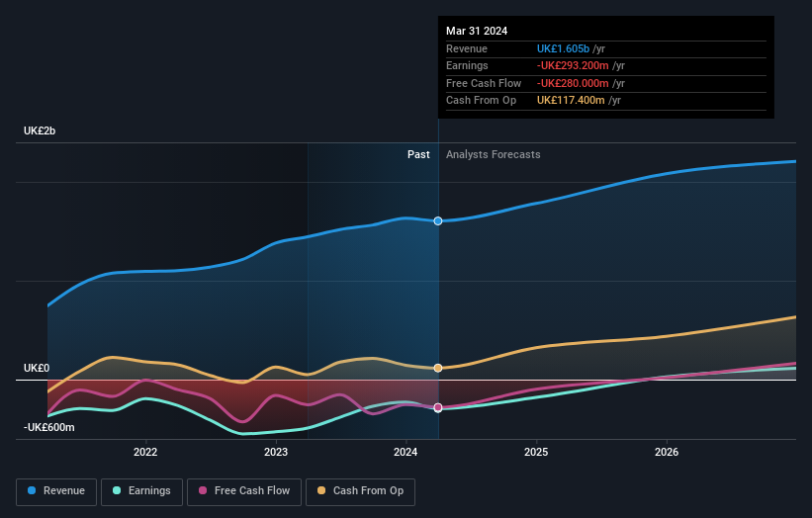Toggle the Revenue legend button
Screen dimensions: 812x518
click(x=56, y=491)
